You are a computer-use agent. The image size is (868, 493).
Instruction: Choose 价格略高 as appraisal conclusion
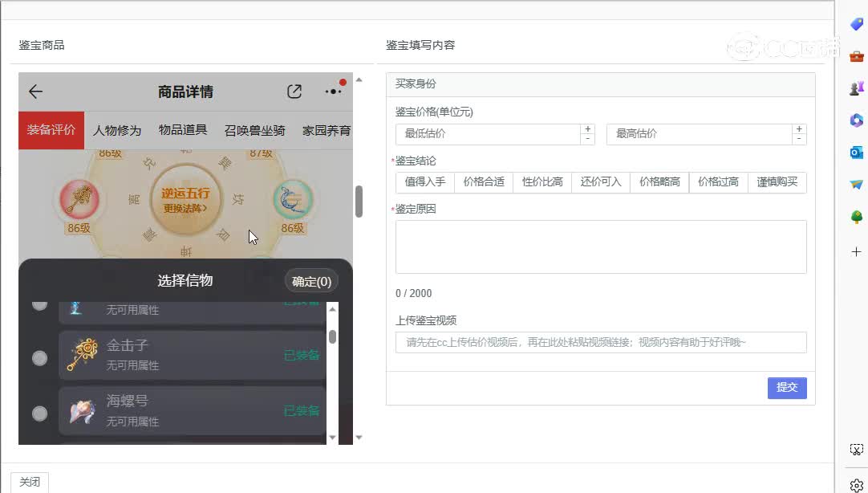pyautogui.click(x=660, y=182)
